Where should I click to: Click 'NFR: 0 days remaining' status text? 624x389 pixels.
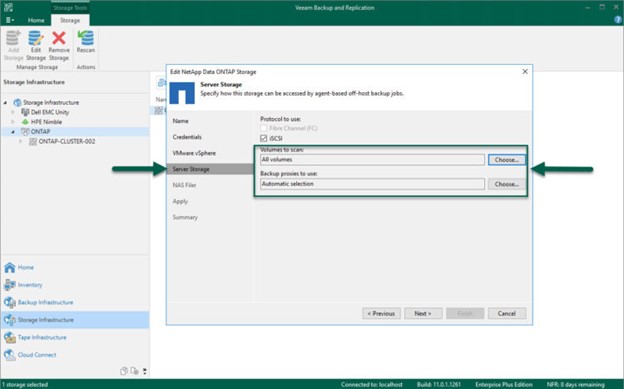point(575,385)
